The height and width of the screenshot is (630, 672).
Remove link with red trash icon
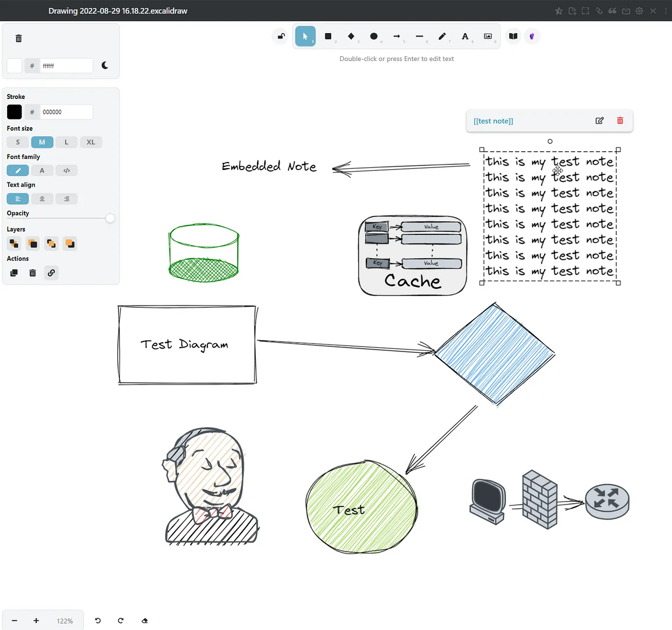pos(620,121)
